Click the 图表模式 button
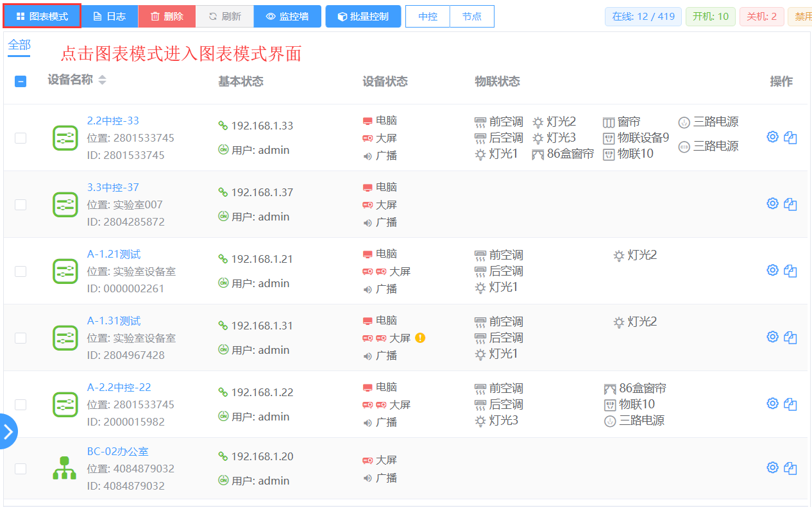This screenshot has height=507, width=812. click(x=42, y=17)
